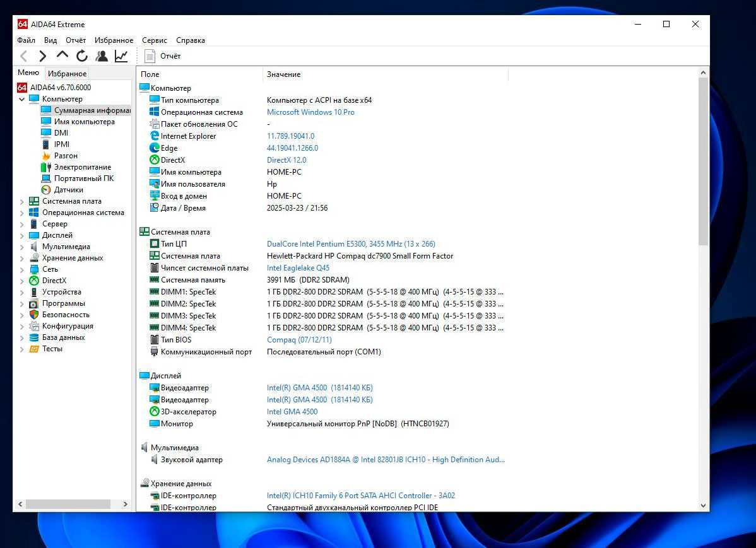Click the vertical scrollbar up arrow
Screen dimensions: 756x548
pyautogui.click(x=703, y=73)
